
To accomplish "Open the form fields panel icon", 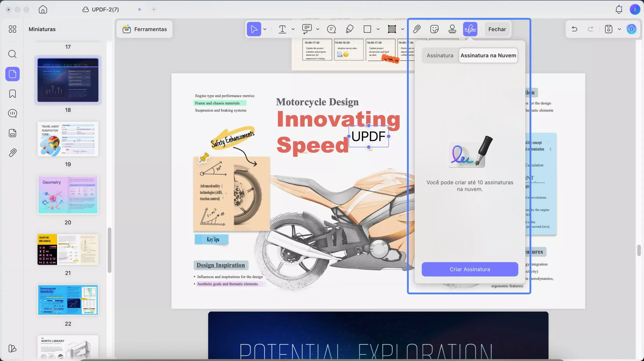I will (x=12, y=133).
